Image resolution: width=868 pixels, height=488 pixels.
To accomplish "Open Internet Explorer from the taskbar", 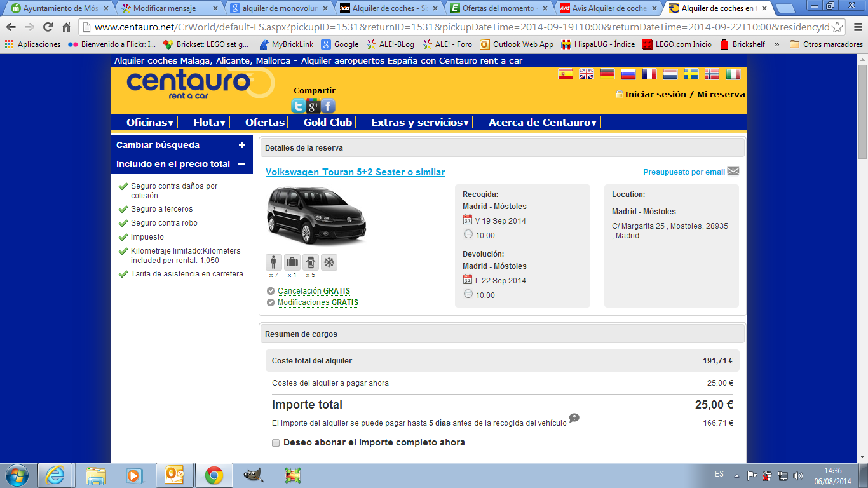I will point(55,475).
